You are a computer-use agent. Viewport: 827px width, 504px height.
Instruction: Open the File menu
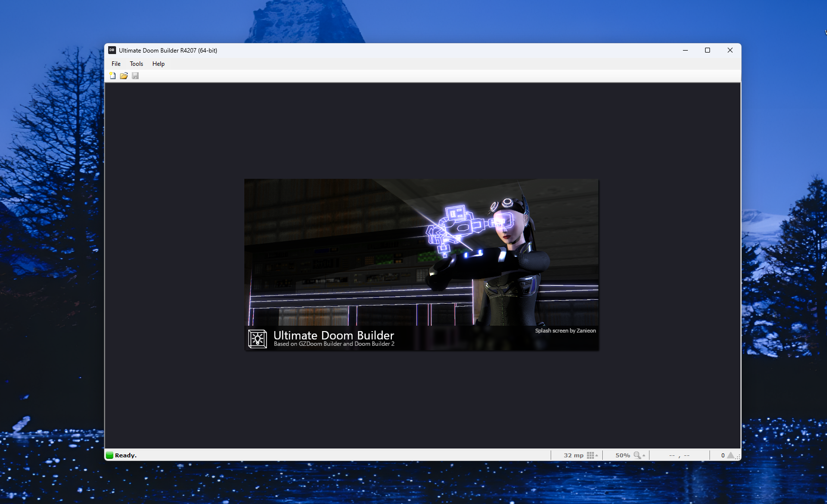(x=116, y=64)
